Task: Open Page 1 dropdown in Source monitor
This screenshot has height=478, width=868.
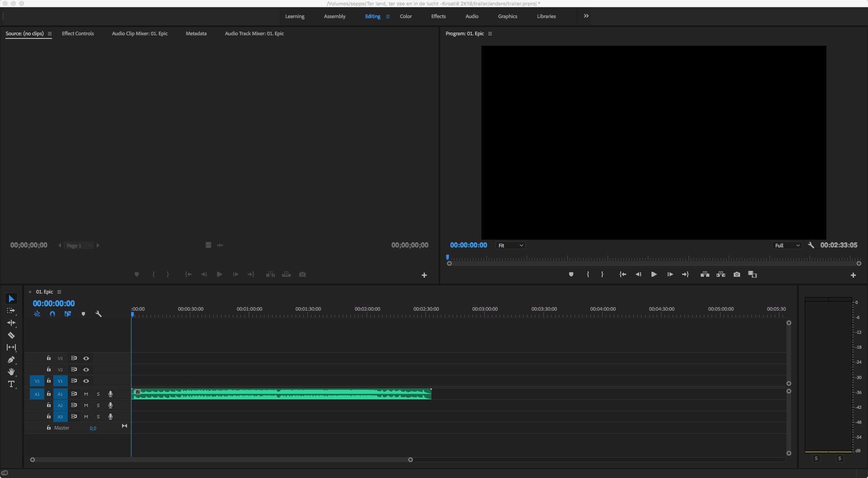Action: pos(79,246)
